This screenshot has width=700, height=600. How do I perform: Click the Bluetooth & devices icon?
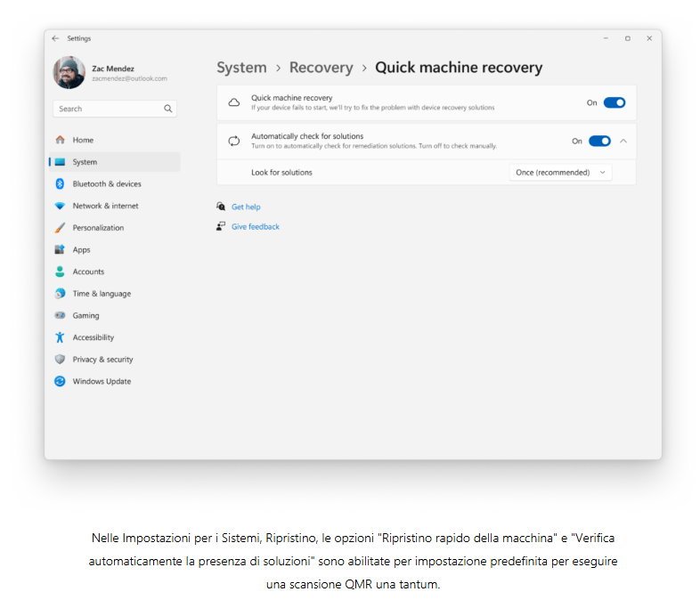click(60, 183)
